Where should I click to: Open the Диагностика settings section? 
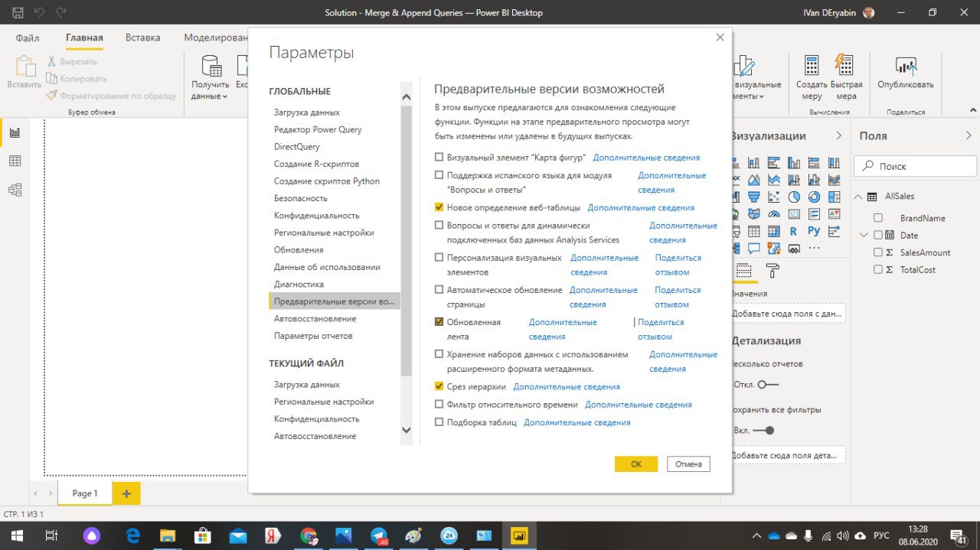299,284
